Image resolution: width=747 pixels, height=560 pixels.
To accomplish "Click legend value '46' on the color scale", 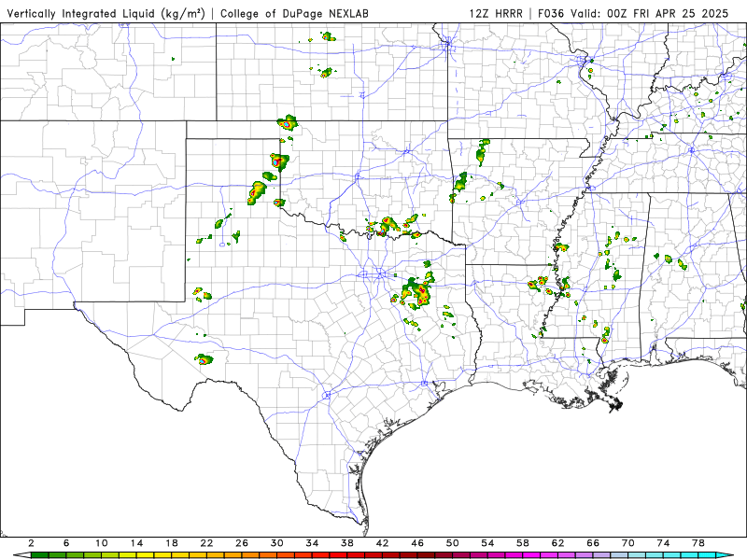I will pyautogui.click(x=417, y=543).
